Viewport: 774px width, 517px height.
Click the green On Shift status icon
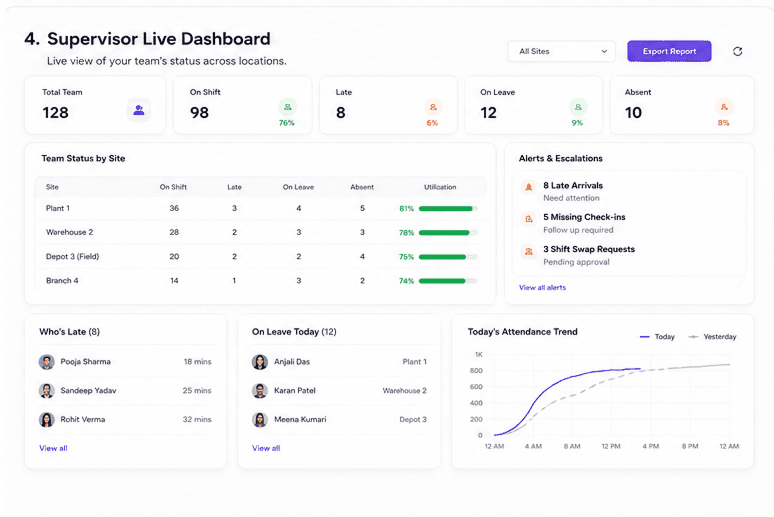287,107
